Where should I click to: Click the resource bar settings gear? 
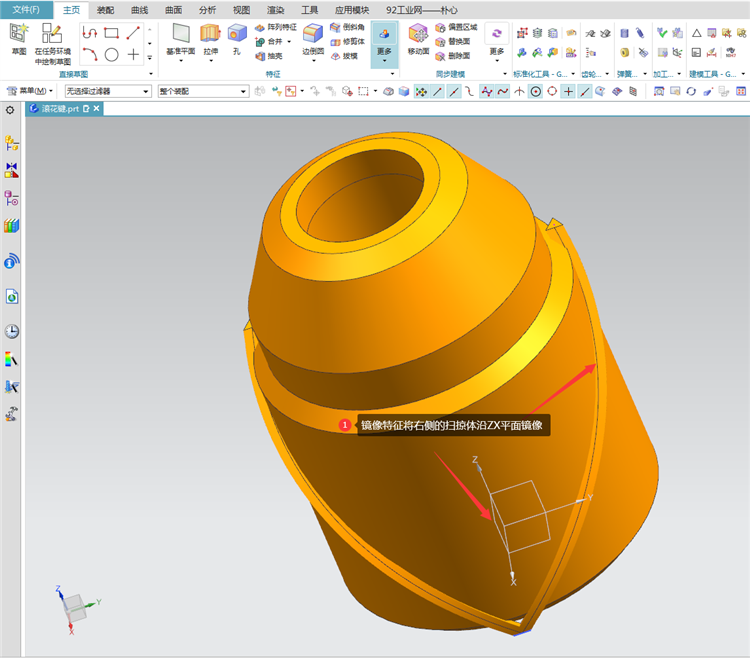tap(10, 110)
